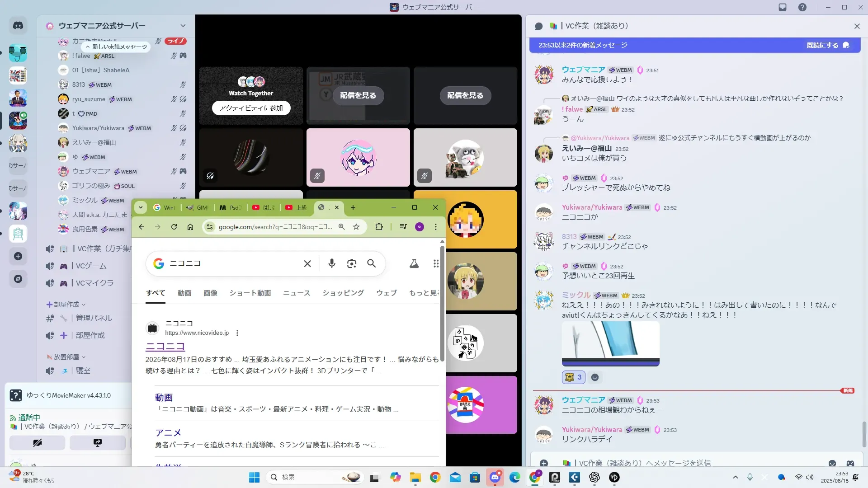Expand ウェブマニア公式サーバー server menu dropdown
Viewport: 868px width, 488px height.
pyautogui.click(x=183, y=26)
